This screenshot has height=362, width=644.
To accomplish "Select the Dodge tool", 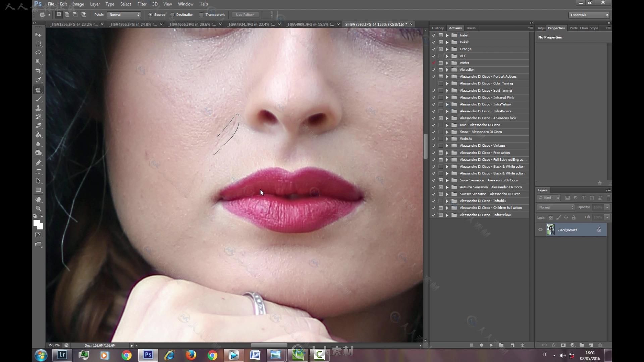I will 38,153.
